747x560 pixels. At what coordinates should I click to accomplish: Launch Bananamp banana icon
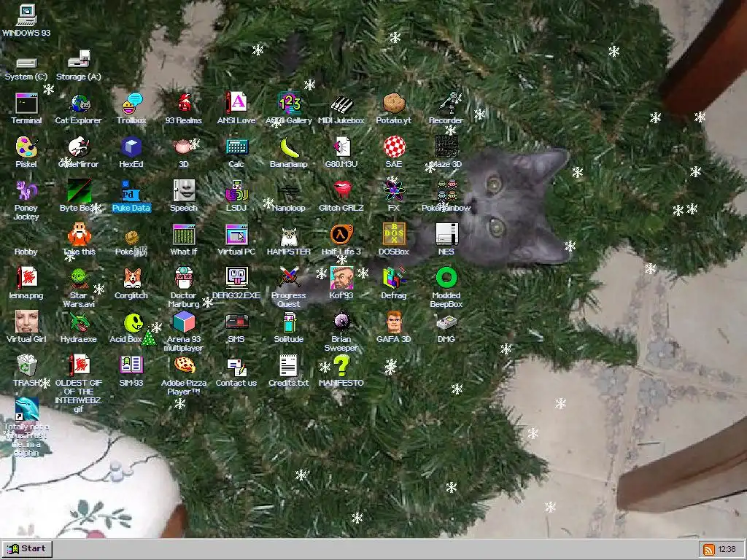tap(289, 147)
